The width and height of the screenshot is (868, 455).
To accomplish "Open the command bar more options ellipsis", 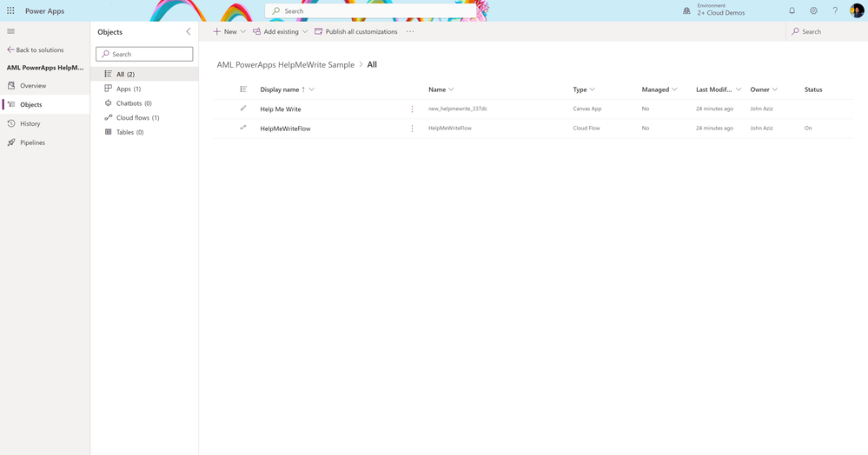I will [410, 31].
